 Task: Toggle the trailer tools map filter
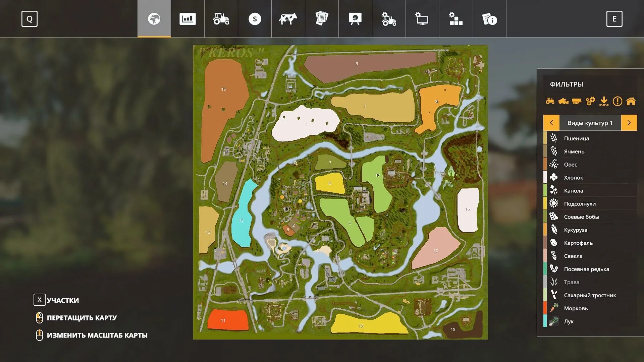(x=577, y=101)
